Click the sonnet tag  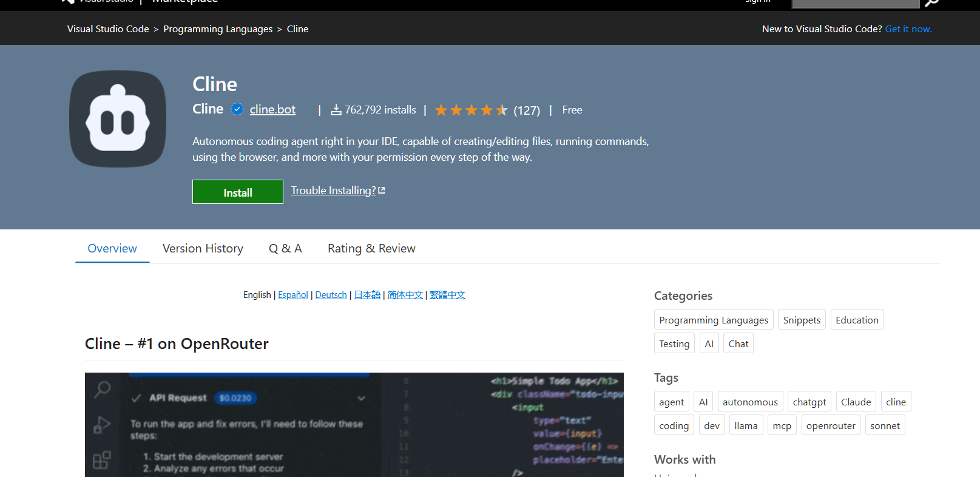tap(885, 425)
